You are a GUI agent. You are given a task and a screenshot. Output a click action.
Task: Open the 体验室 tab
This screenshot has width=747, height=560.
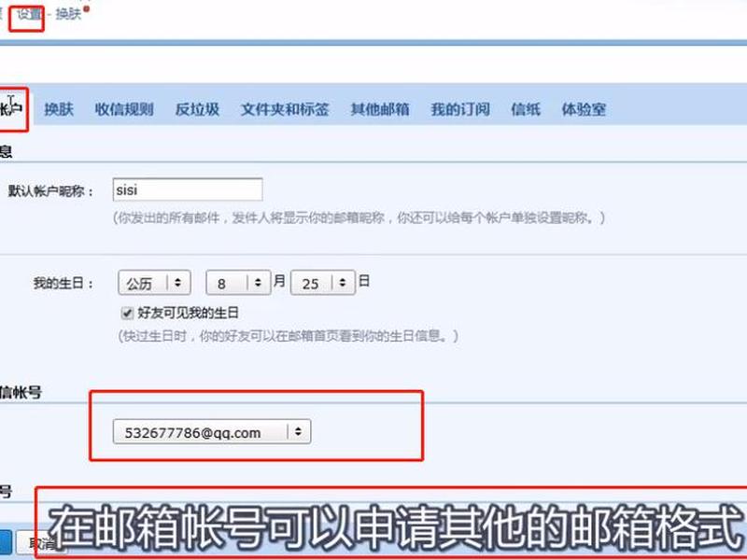pyautogui.click(x=584, y=109)
